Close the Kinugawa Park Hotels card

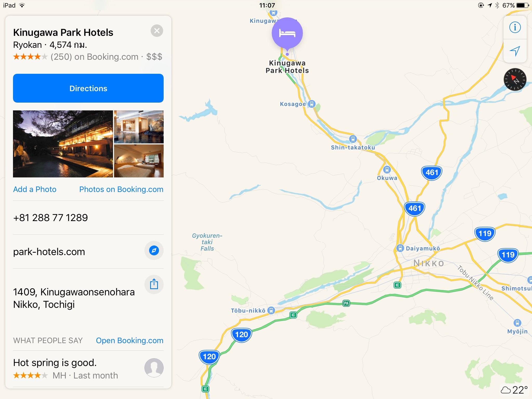(157, 31)
